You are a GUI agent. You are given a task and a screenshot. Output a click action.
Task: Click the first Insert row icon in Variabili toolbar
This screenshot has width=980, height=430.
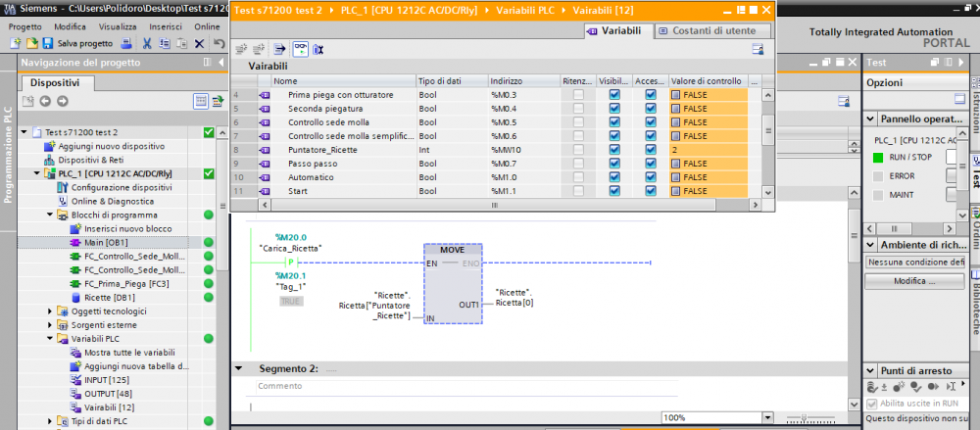(x=241, y=49)
